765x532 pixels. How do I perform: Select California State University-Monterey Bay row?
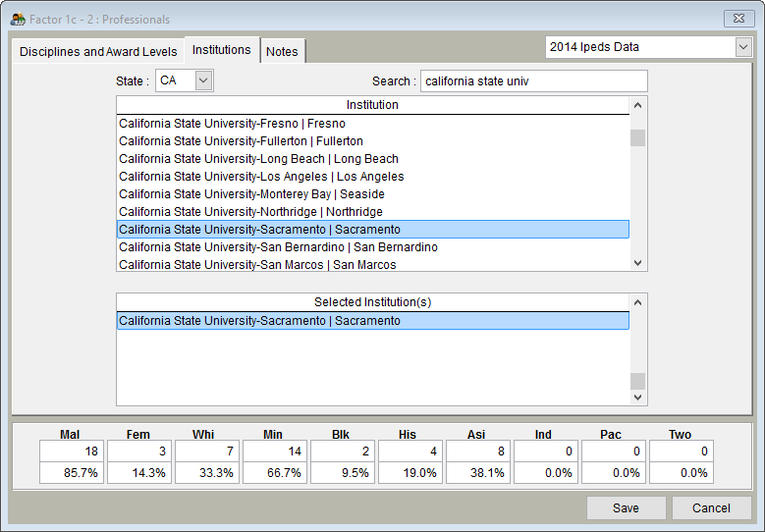tap(373, 194)
